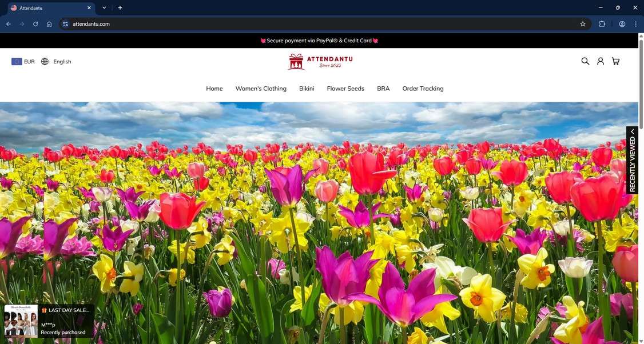This screenshot has width=644, height=344.
Task: Bookmark this page with the star icon
Action: [583, 24]
